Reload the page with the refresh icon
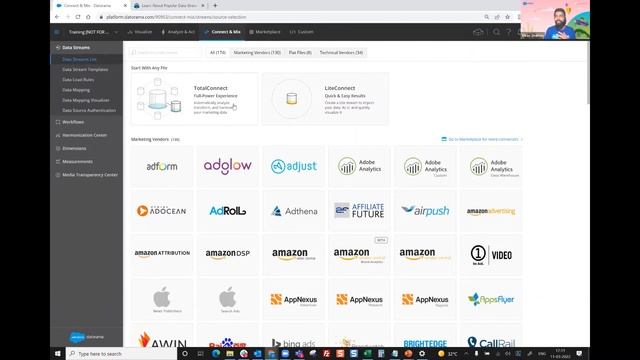640x360 pixels. tap(78, 17)
